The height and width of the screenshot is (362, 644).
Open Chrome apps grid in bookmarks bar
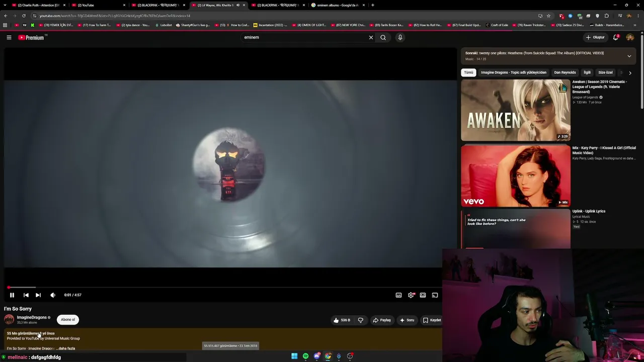5,25
